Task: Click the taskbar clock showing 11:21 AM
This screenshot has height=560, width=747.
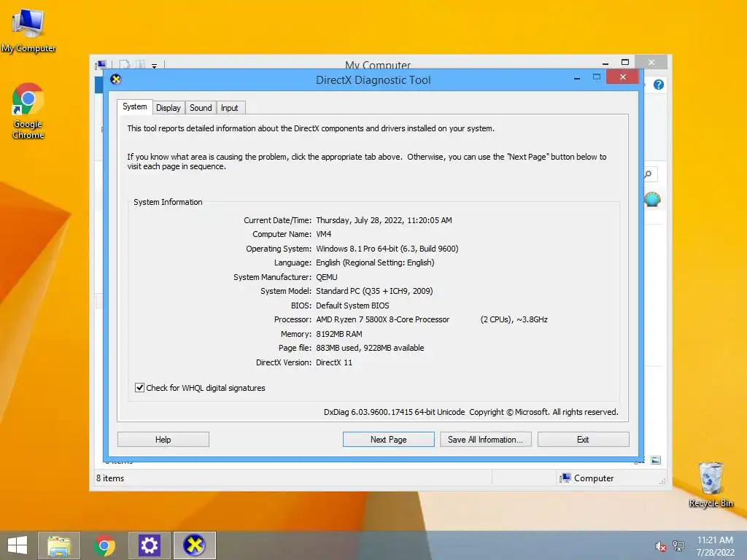Action: 715,545
